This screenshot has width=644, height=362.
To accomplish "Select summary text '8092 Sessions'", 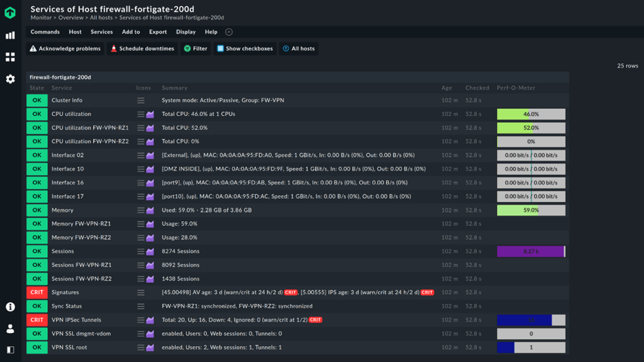I will tap(181, 265).
